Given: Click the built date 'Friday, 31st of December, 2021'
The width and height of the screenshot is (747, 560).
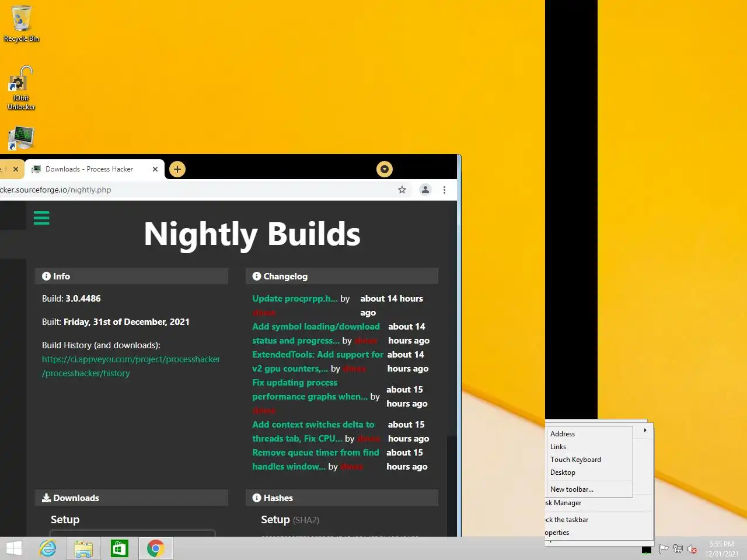Looking at the screenshot, I should pos(127,322).
